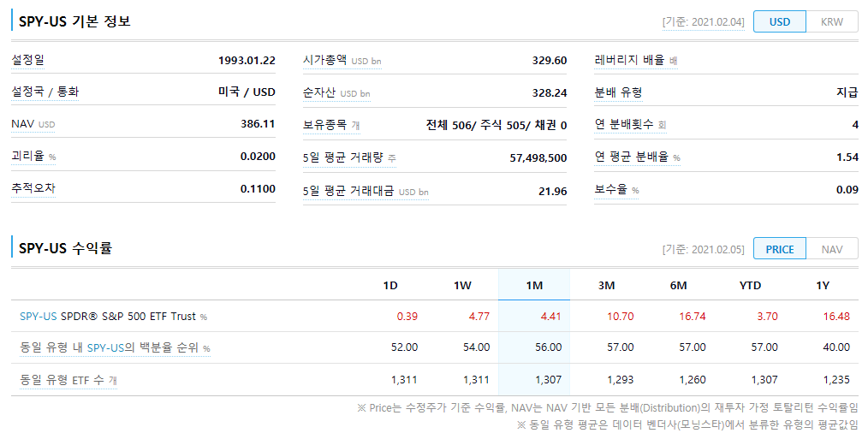The height and width of the screenshot is (445, 868).
Task: Select NAV return basis
Action: (831, 250)
